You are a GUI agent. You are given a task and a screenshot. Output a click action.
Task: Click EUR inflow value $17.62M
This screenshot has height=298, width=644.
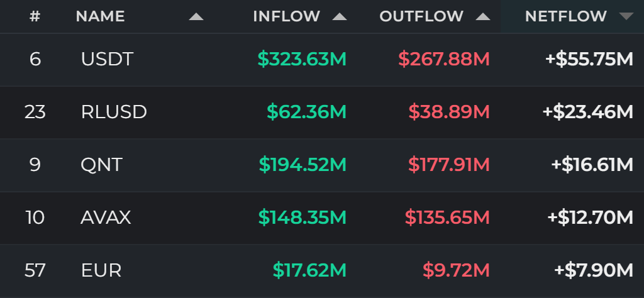(309, 270)
